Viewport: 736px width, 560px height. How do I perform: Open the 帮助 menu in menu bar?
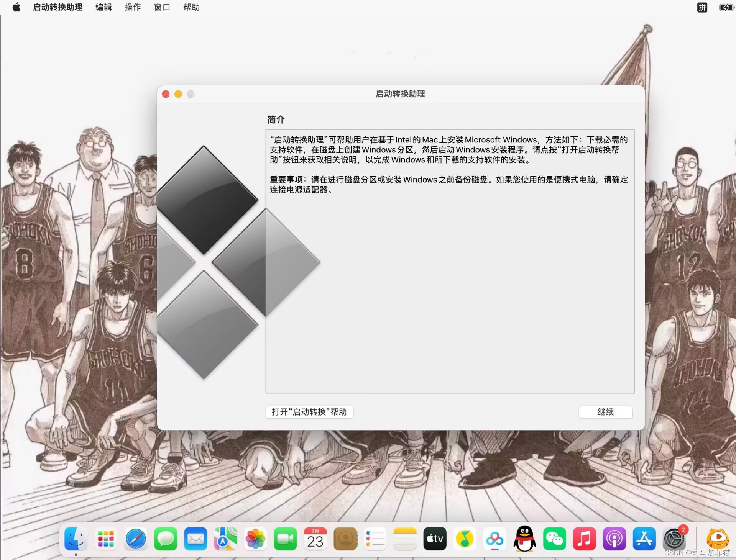tap(191, 7)
